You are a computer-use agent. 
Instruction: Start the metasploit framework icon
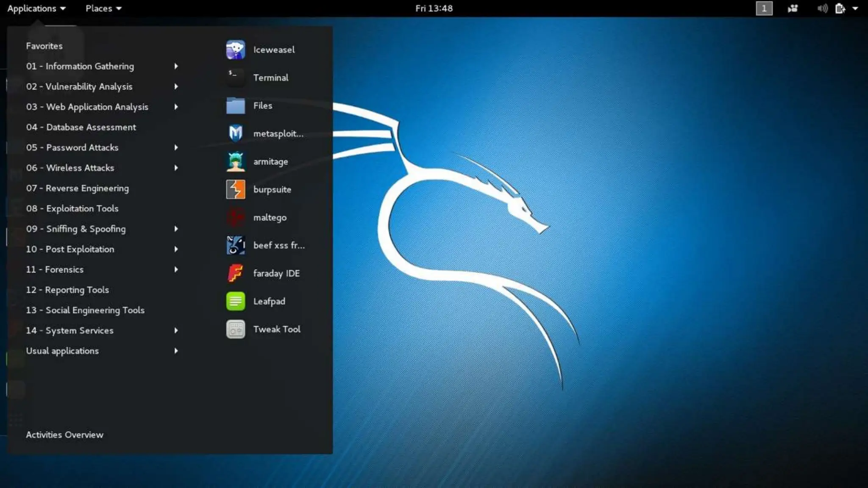click(x=235, y=133)
